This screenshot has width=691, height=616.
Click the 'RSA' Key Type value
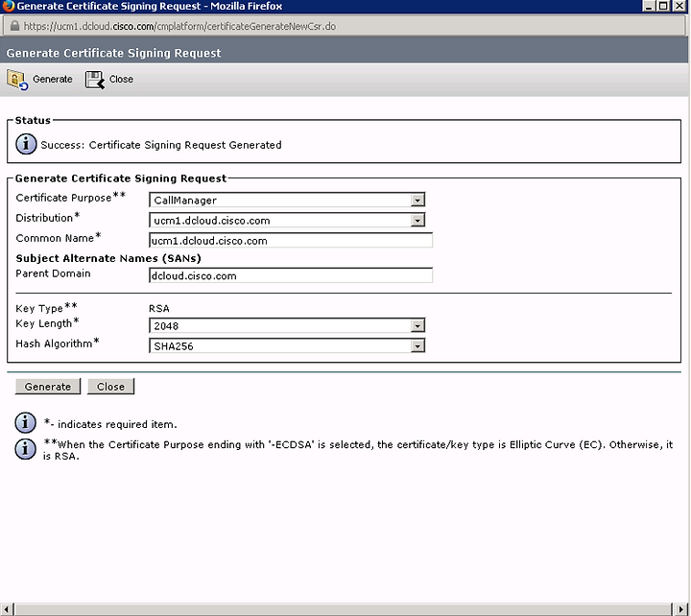pyautogui.click(x=159, y=308)
